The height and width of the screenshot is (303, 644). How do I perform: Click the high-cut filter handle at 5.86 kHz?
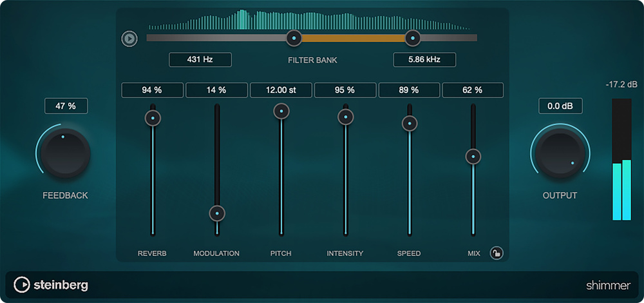(x=412, y=38)
